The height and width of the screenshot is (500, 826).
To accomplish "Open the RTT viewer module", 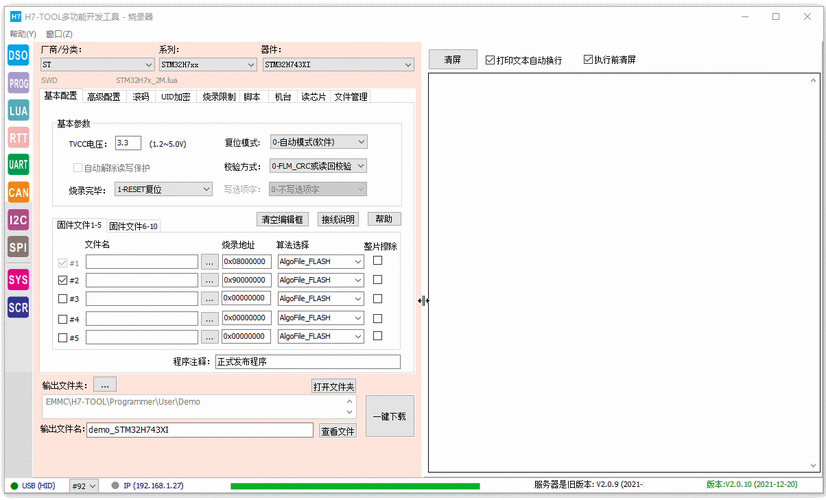I will [18, 138].
